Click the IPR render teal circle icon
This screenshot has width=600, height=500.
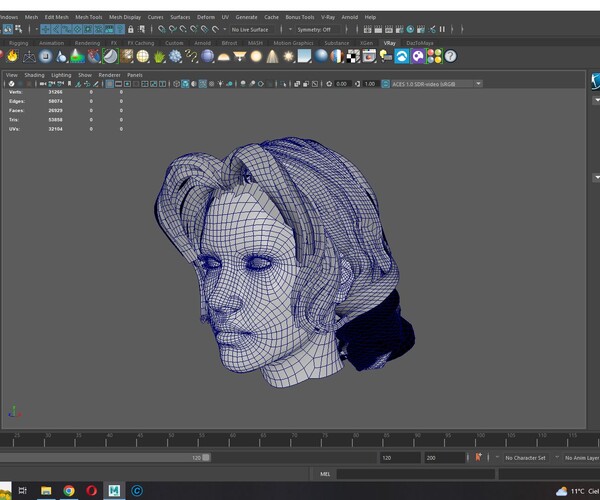(410, 29)
